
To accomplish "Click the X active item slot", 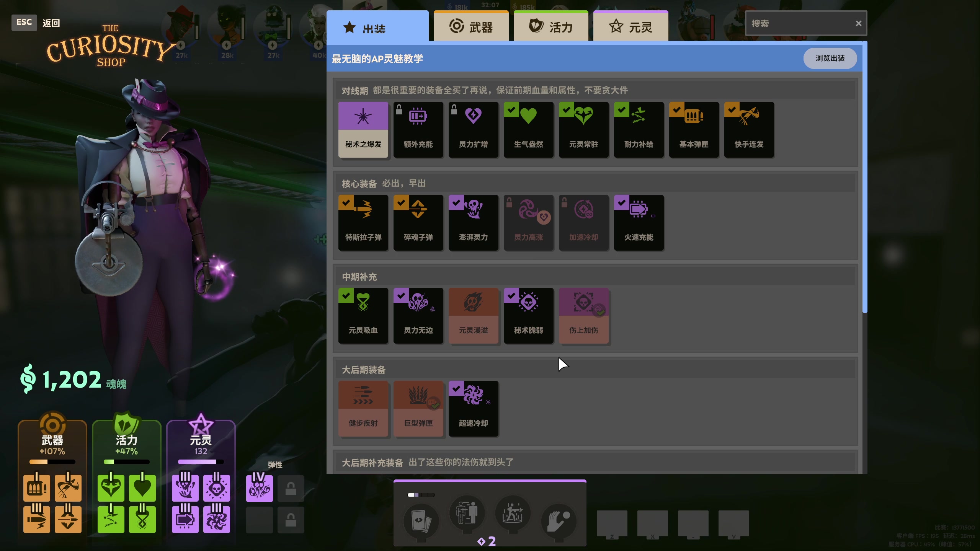I will pos(652,524).
